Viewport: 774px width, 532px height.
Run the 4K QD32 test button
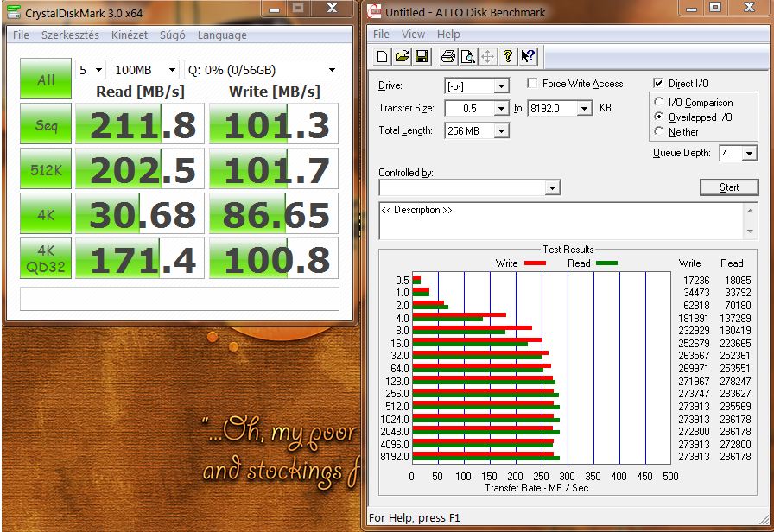[46, 258]
